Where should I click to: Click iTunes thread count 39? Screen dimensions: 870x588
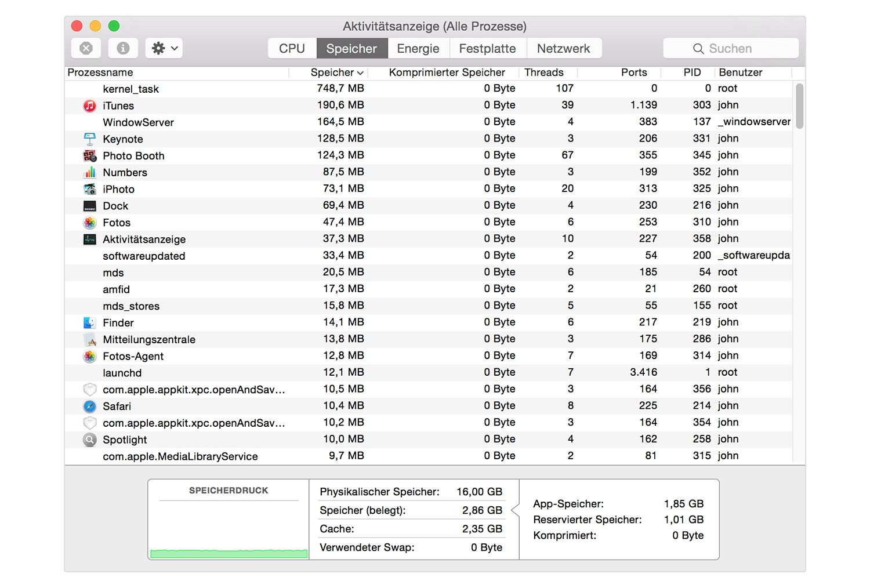pos(567,105)
